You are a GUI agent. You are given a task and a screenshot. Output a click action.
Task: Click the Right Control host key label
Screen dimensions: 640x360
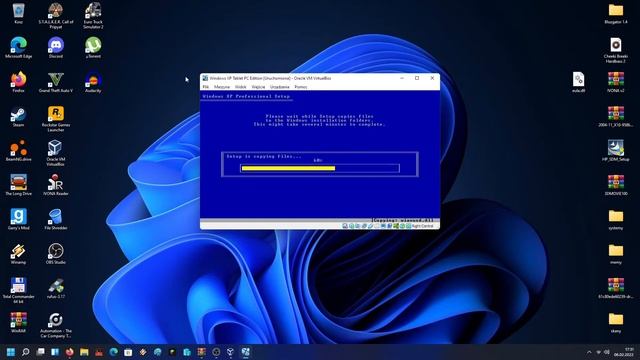point(422,226)
